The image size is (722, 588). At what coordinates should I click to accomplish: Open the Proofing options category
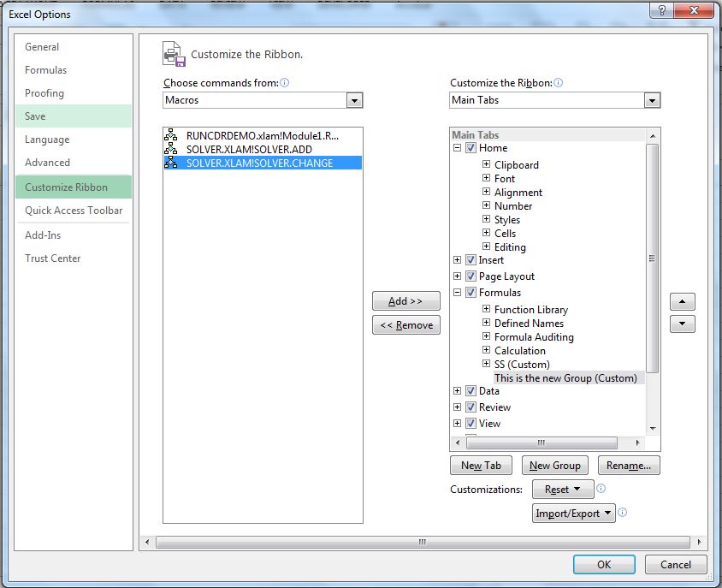tap(74, 93)
